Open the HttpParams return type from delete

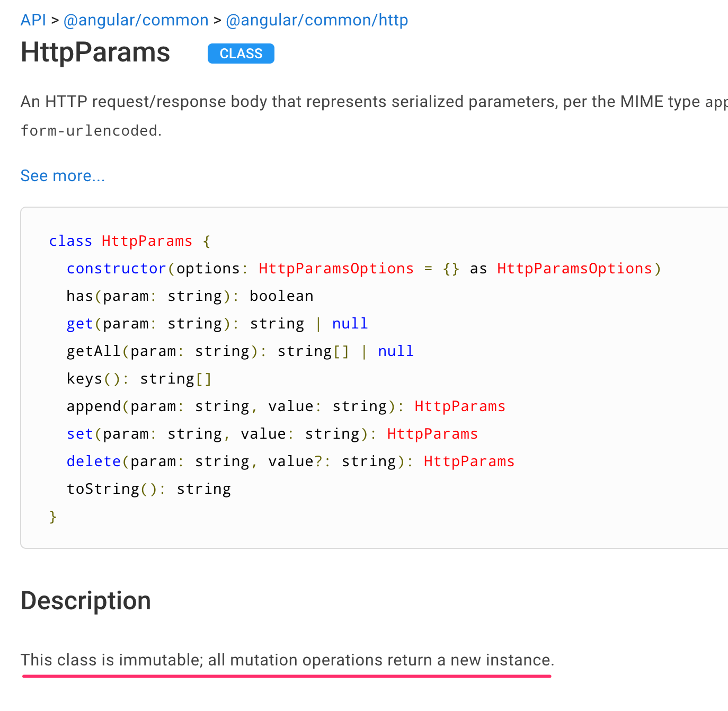pyautogui.click(x=468, y=461)
